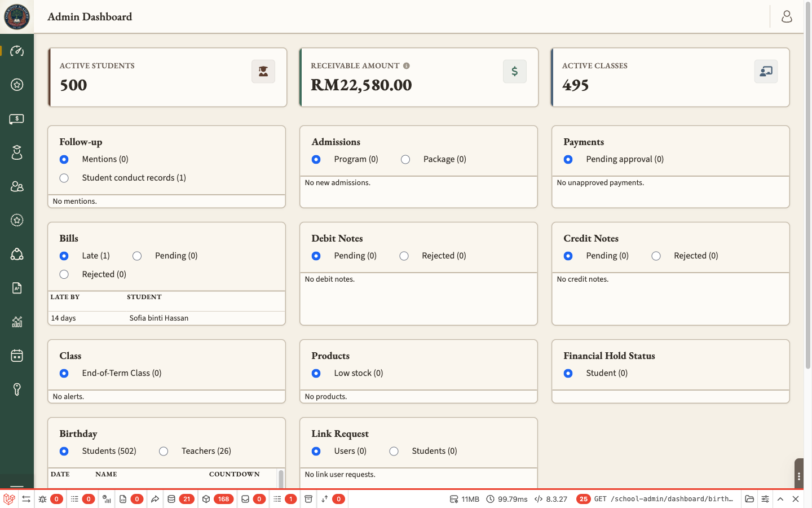
Task: Select the Mentions (0) radio button
Action: [x=64, y=160]
